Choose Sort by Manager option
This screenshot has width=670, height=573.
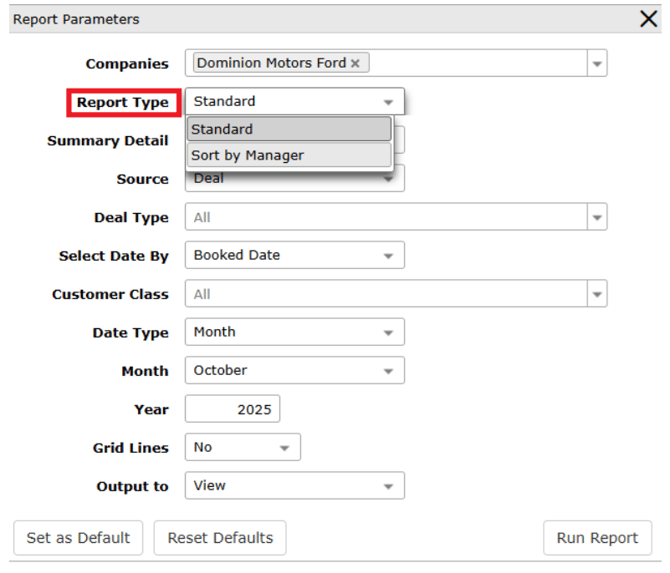click(288, 155)
